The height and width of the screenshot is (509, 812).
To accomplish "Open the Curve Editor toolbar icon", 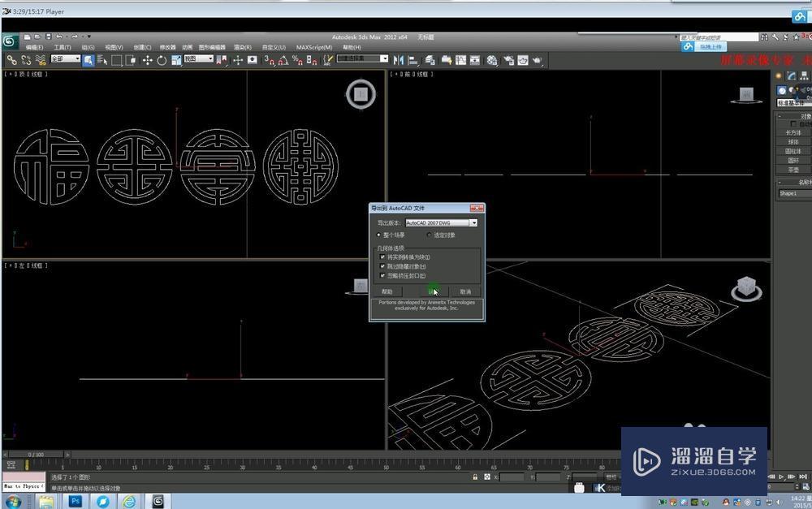I will click(x=460, y=60).
